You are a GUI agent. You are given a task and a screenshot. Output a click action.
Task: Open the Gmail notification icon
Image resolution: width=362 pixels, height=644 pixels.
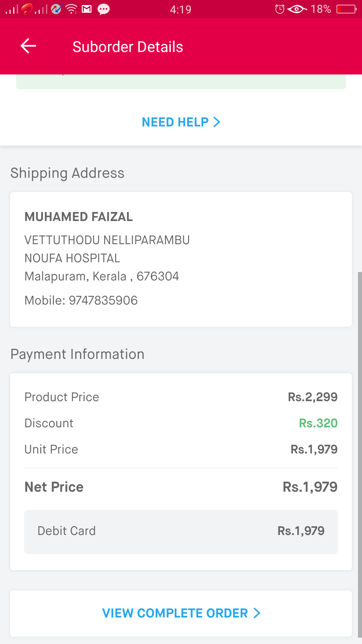click(x=87, y=9)
